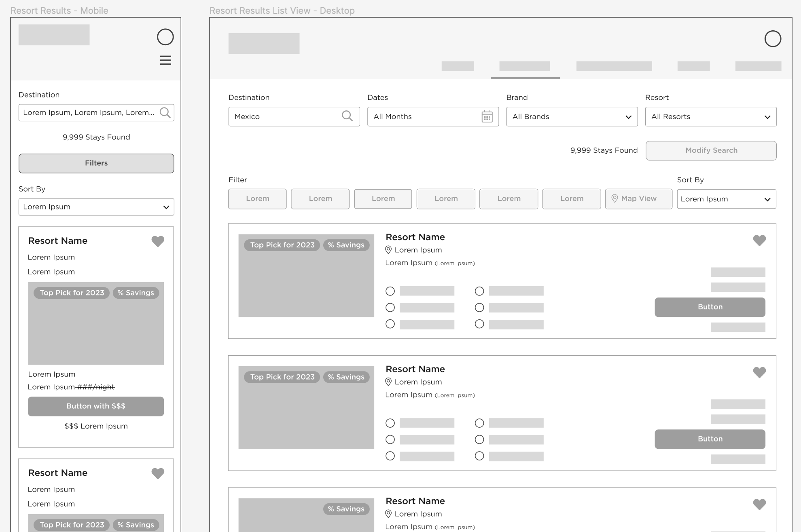The height and width of the screenshot is (532, 801).
Task: Click the mobile profile circle icon
Action: pyautogui.click(x=165, y=37)
